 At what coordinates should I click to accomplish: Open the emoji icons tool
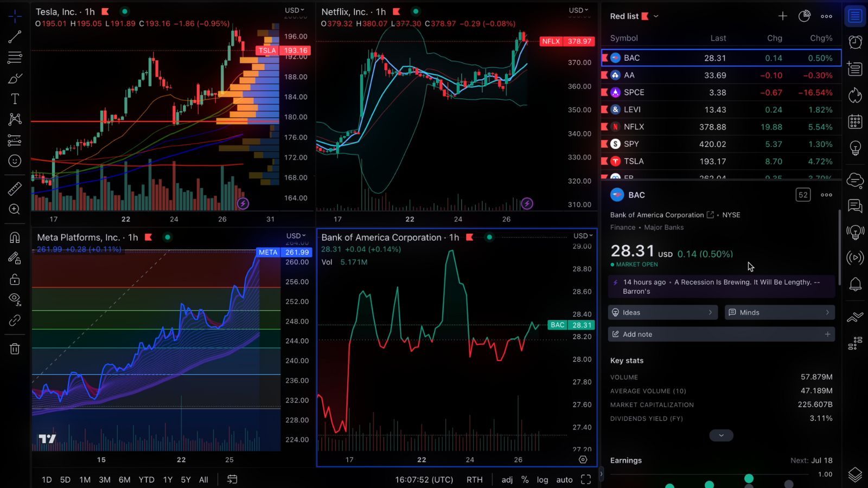pos(15,161)
